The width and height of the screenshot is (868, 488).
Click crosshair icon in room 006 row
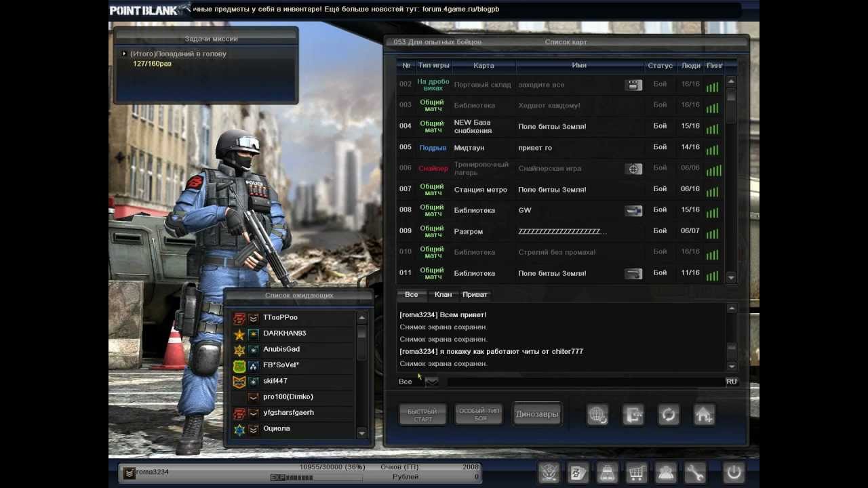click(633, 169)
